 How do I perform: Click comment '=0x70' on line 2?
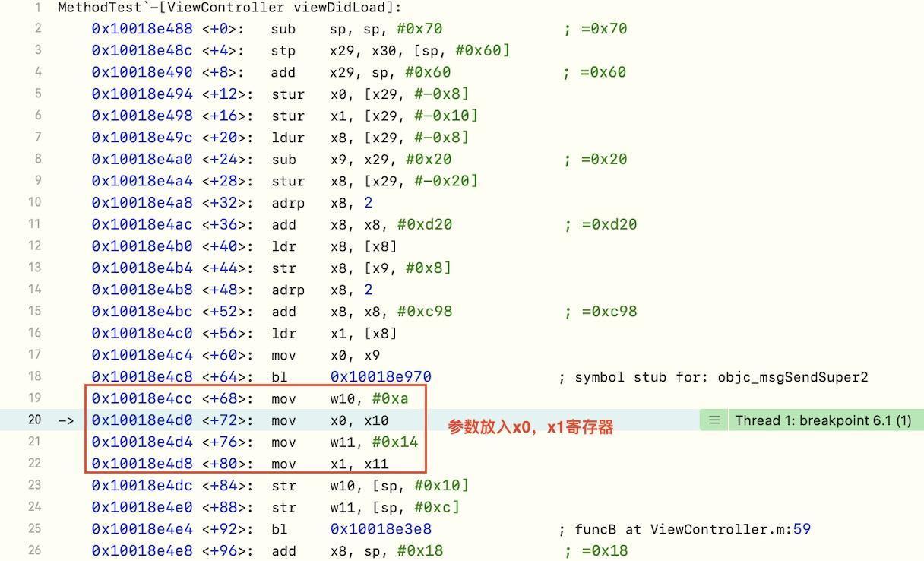(x=605, y=29)
